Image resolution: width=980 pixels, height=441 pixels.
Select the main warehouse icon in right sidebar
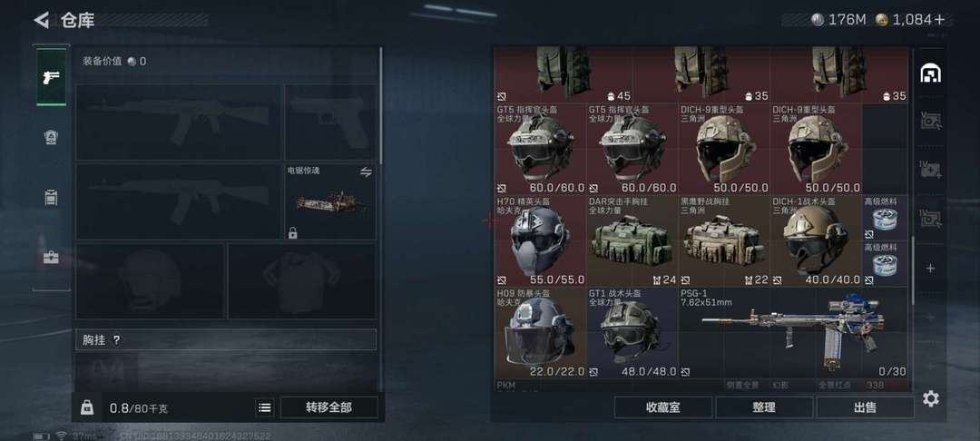931,73
